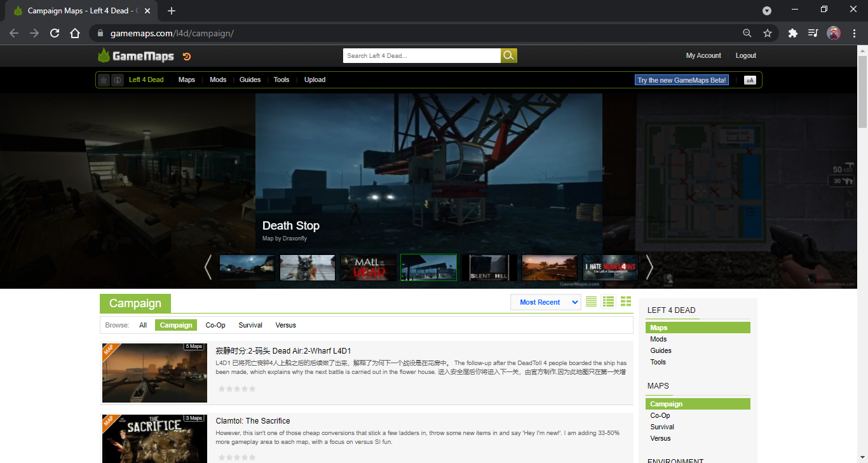The width and height of the screenshot is (868, 463).
Task: Switch to grid view icon
Action: (626, 301)
